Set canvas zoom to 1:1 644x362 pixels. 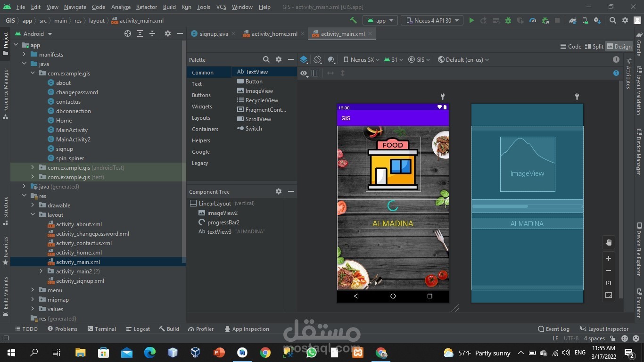click(609, 283)
